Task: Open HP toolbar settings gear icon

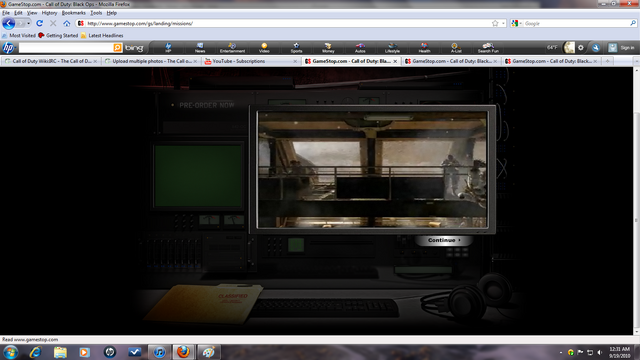Action: coord(580,48)
